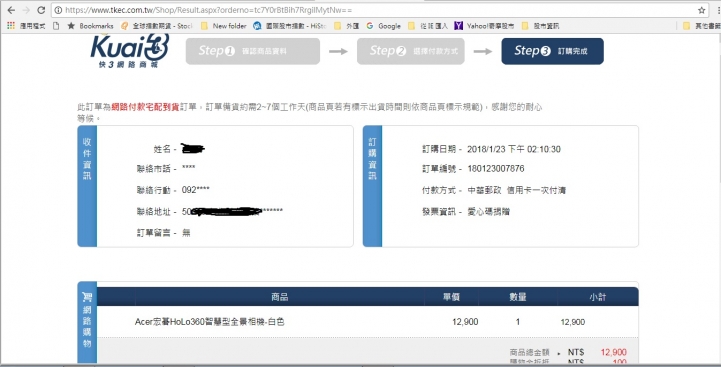Viewport: 721px width, 367px height.
Task: Click the order date 2018/1/23 value
Action: [514, 149]
